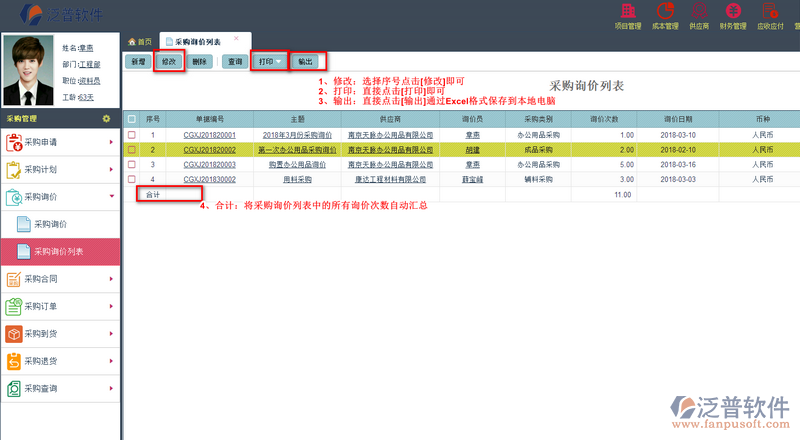Check the row 3 checkbox
Viewport: 800px width, 440px height.
click(132, 165)
